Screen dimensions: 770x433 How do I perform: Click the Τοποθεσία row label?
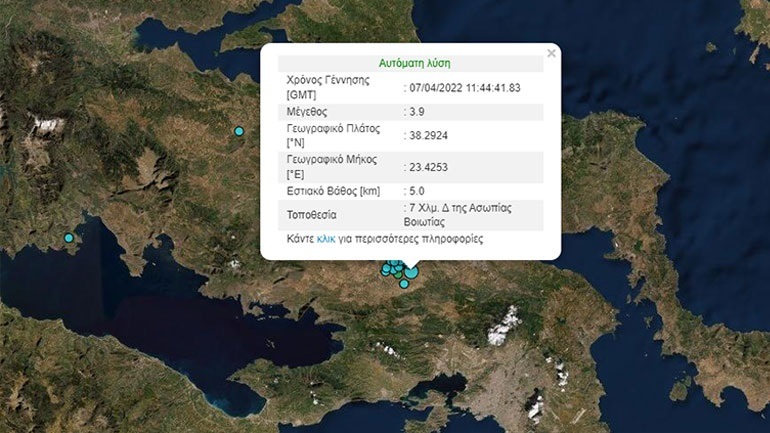click(311, 215)
